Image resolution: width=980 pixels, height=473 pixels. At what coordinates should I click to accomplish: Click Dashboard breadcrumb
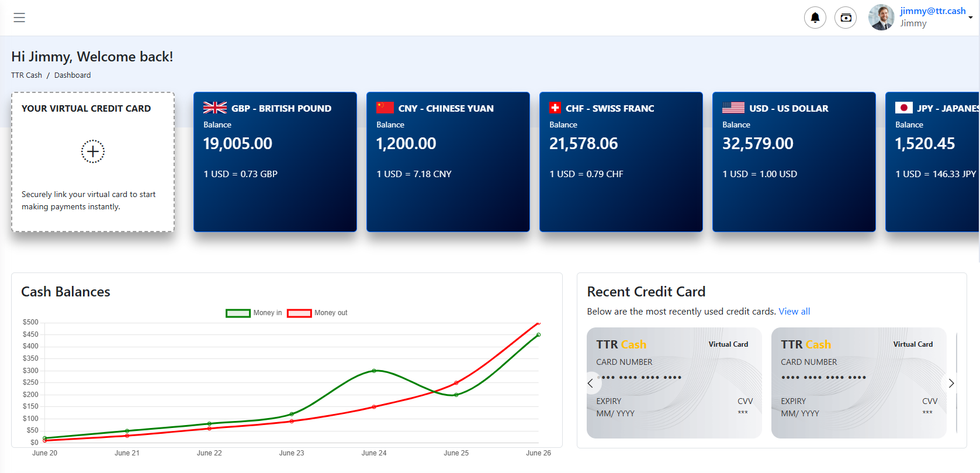72,75
